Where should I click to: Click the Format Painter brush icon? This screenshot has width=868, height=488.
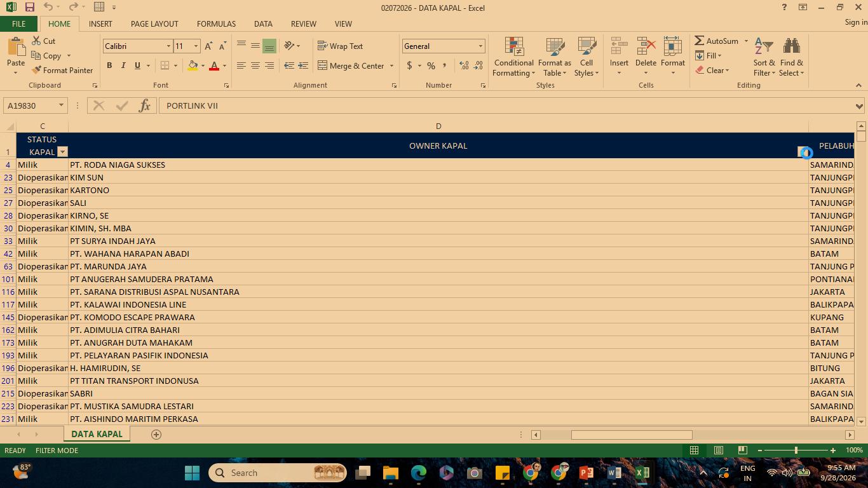(x=36, y=71)
